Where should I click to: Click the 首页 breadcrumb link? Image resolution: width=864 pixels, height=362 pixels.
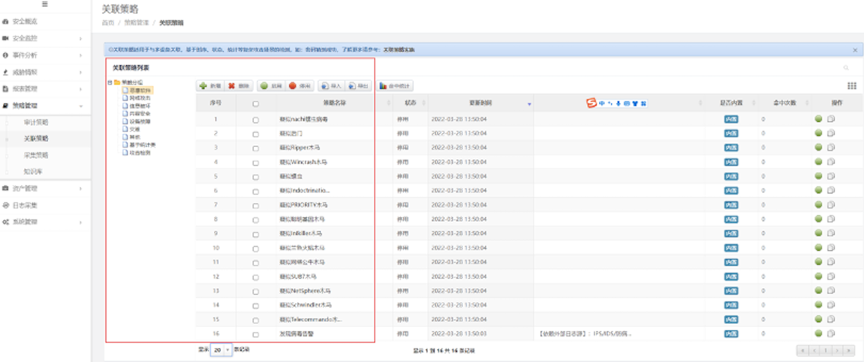coord(108,23)
